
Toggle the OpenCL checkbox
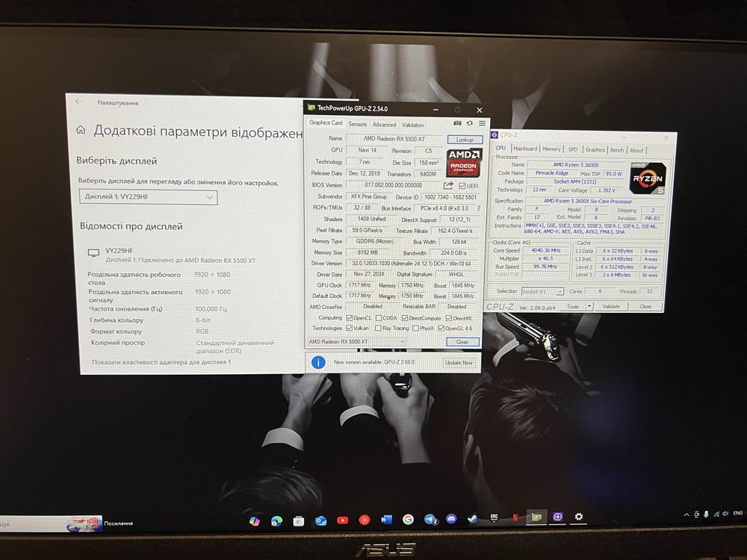coord(349,318)
